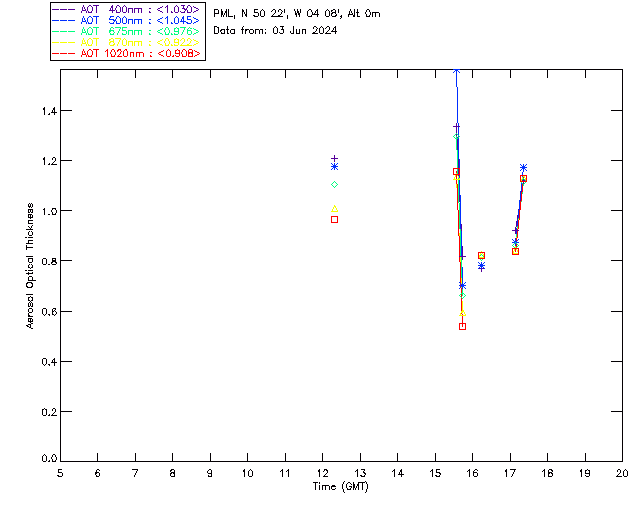
Task: Click the green diamond marker near time 12.3
Action: (x=334, y=185)
